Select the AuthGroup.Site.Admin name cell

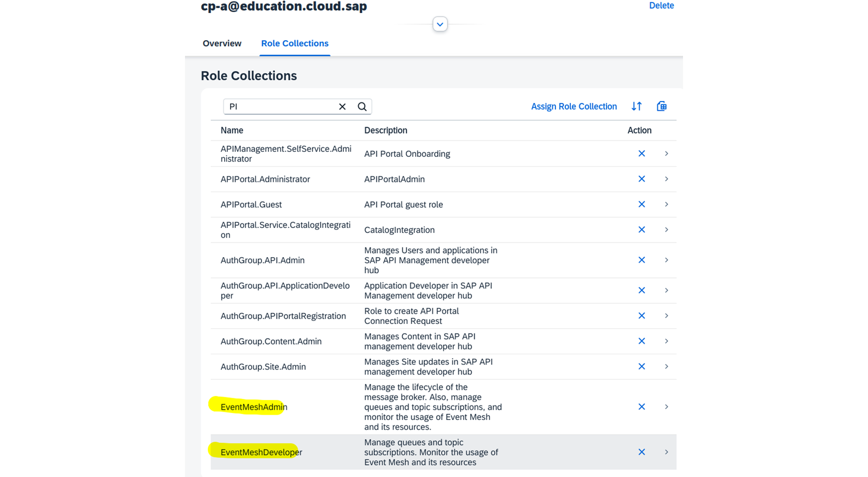point(263,366)
